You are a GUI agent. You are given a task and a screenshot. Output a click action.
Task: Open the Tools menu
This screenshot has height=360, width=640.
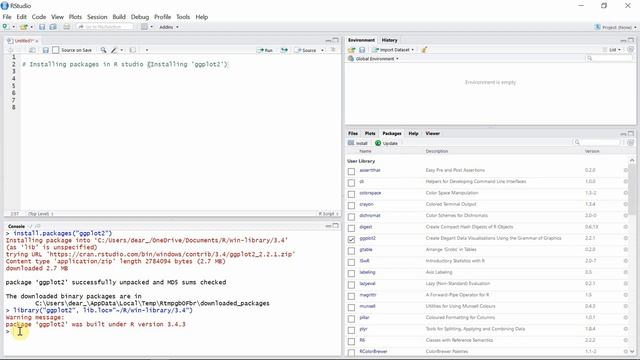click(183, 17)
